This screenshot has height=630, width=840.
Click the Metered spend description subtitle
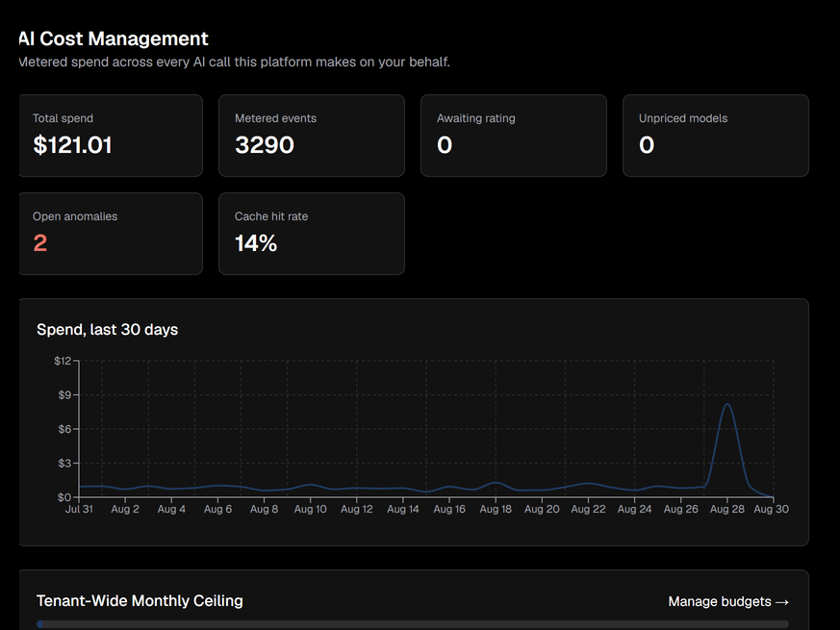click(234, 63)
